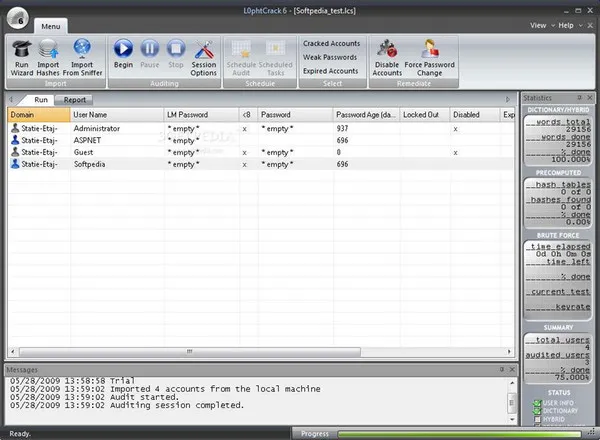Click the green Progress bar
This screenshot has width=600, height=440.
pos(459,434)
